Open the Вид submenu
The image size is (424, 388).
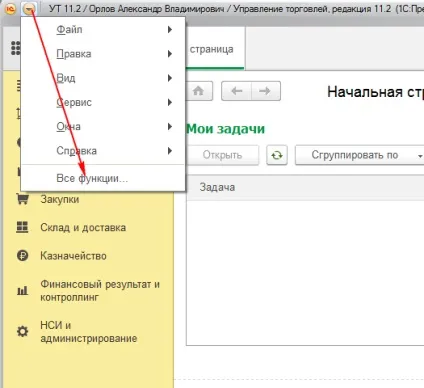[103, 78]
